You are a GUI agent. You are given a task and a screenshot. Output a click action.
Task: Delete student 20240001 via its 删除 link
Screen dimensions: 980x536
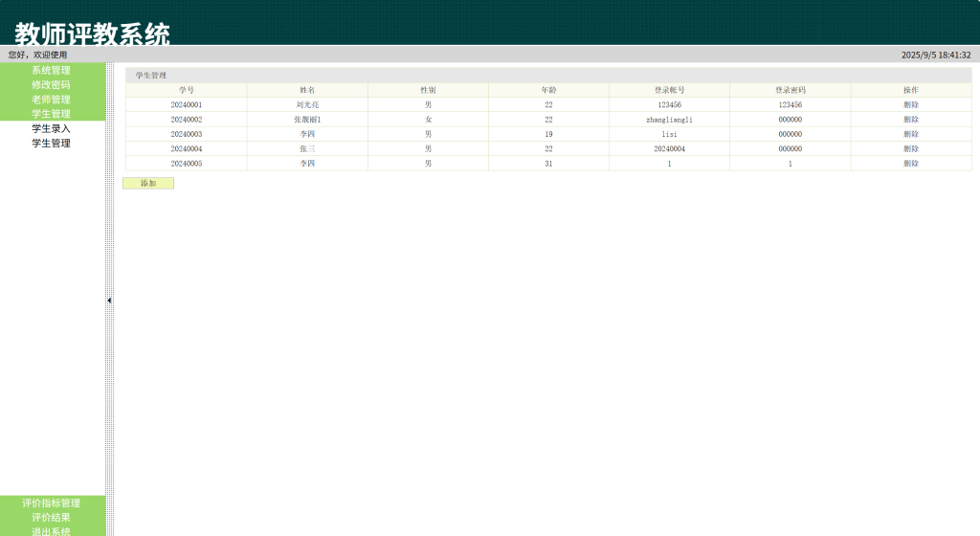pos(911,105)
